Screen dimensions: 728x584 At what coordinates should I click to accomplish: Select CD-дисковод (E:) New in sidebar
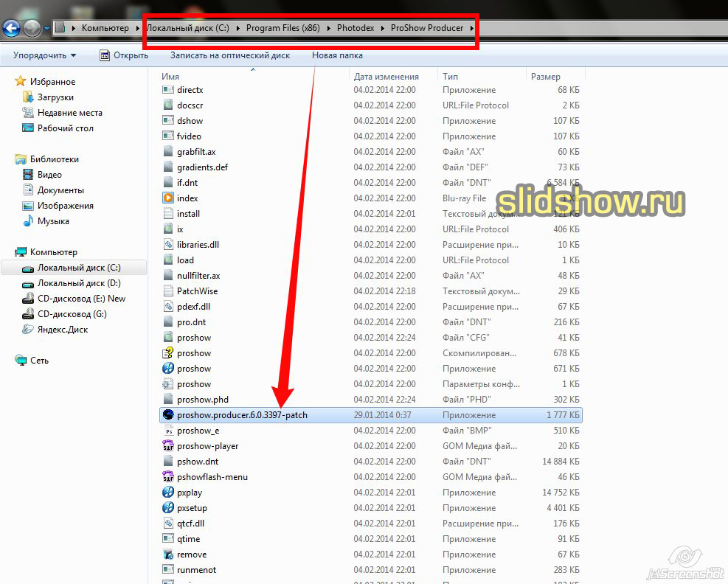point(81,299)
